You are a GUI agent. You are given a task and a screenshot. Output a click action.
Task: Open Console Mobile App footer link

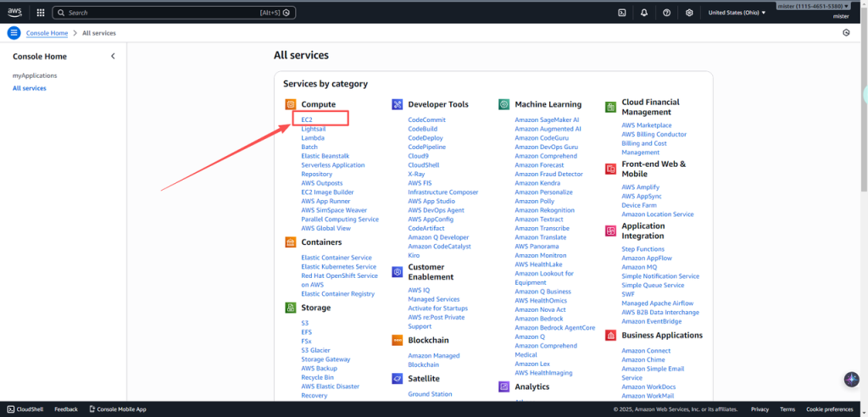click(117, 409)
